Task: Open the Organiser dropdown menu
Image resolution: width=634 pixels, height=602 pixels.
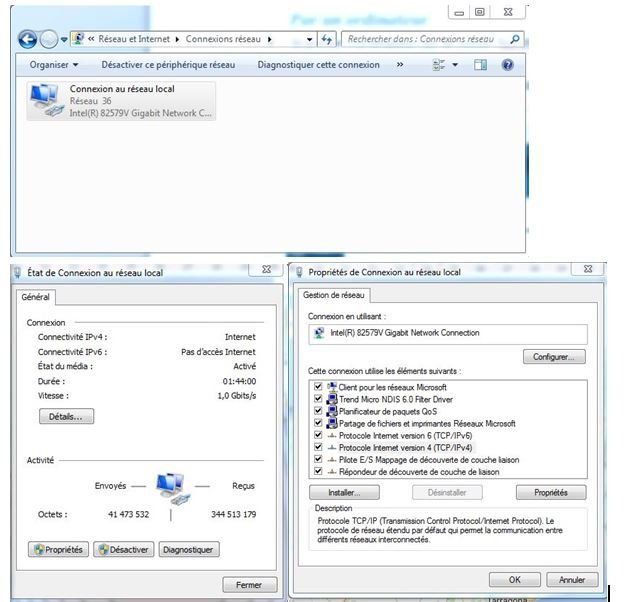Action: coord(54,65)
